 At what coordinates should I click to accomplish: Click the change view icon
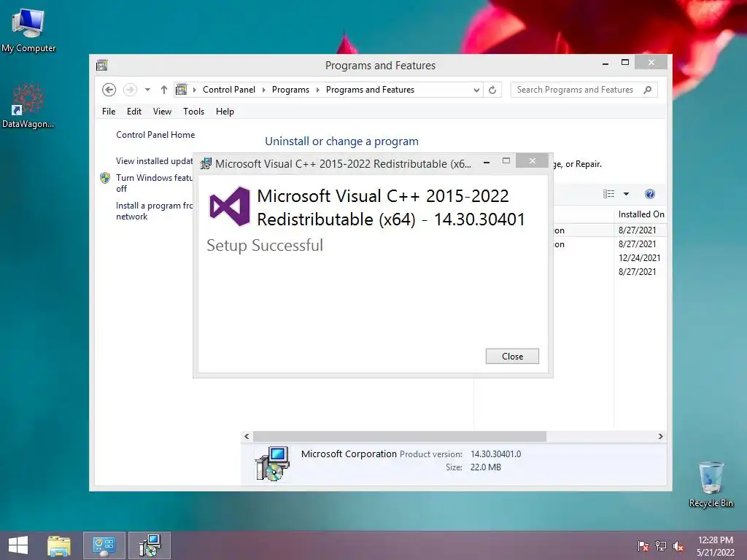coord(609,194)
